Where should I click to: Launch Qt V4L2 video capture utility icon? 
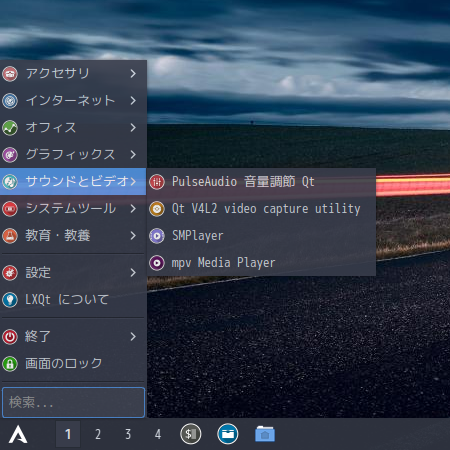coord(157,209)
